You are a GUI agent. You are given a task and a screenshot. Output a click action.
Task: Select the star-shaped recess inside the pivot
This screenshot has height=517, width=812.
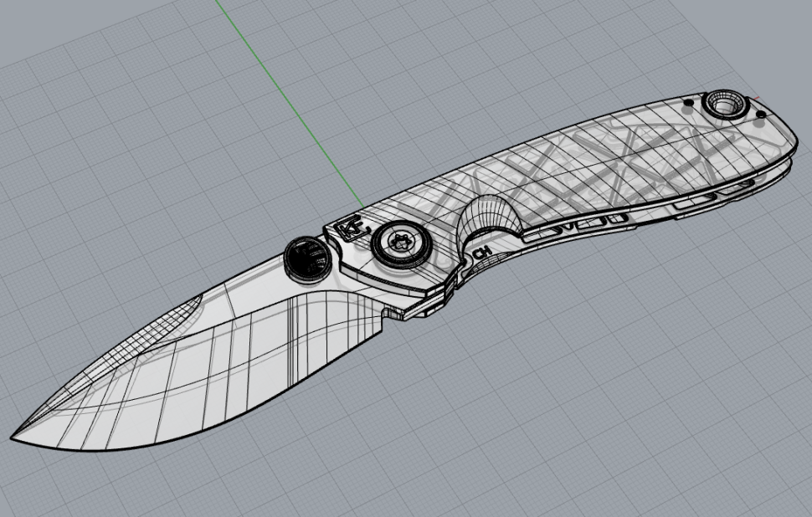click(x=401, y=241)
